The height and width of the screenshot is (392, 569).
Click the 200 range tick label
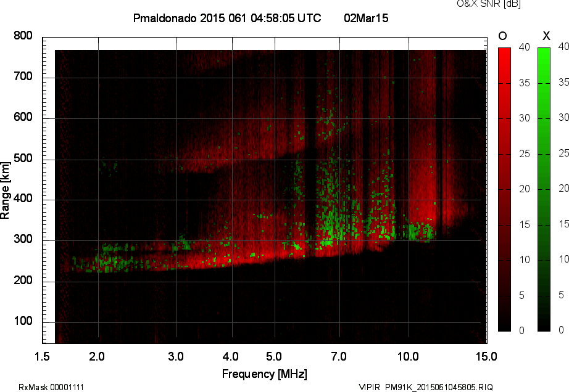point(23,280)
